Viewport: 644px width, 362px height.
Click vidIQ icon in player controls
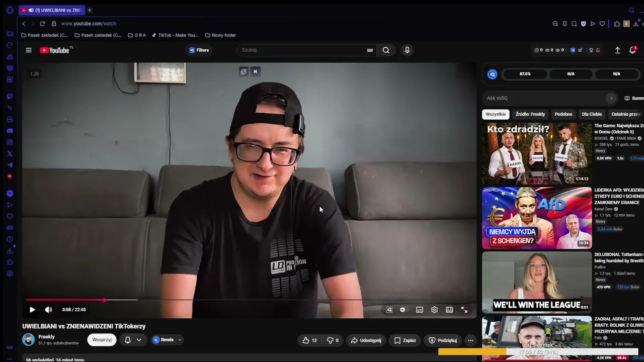[389, 310]
